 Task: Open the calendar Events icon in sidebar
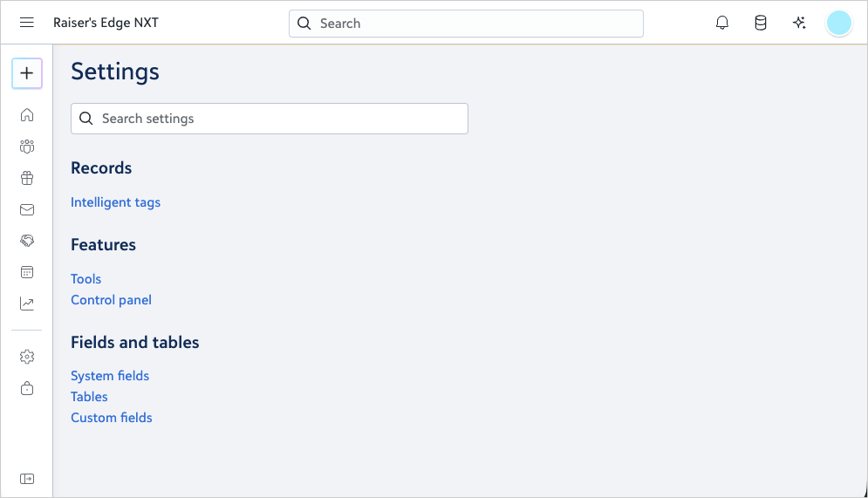coord(27,273)
